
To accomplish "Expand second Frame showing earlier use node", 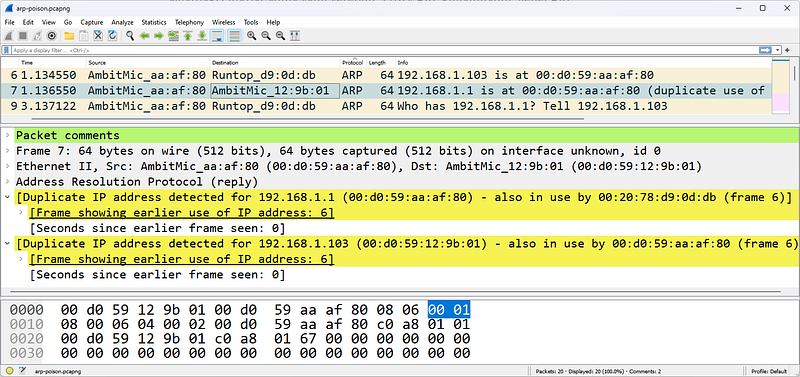I will (x=21, y=260).
